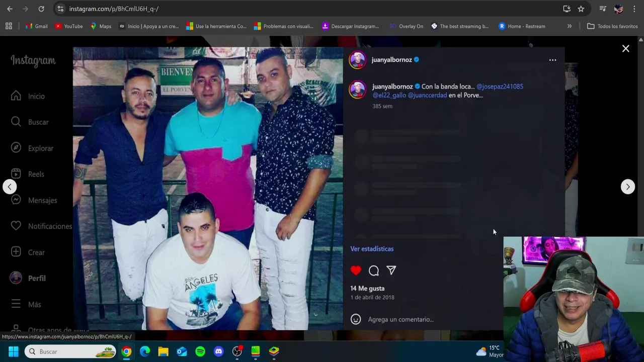Go to the next post arrow
The width and height of the screenshot is (644, 362).
coord(627,187)
